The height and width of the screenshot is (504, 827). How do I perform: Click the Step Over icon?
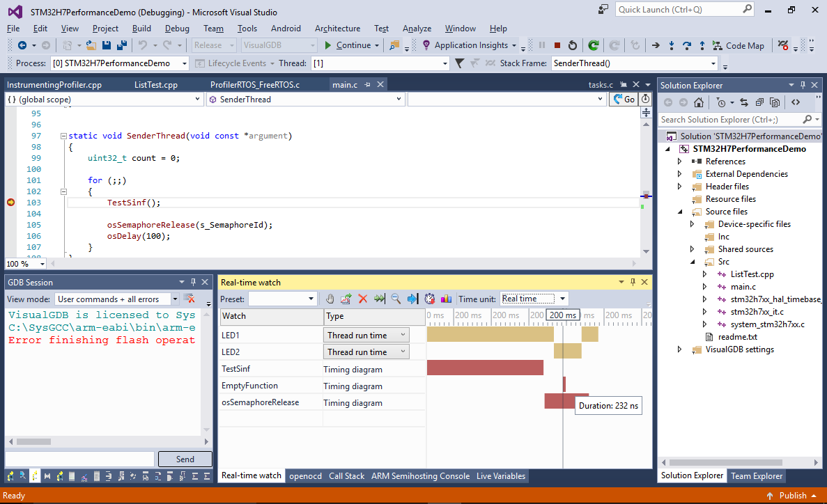click(x=687, y=45)
